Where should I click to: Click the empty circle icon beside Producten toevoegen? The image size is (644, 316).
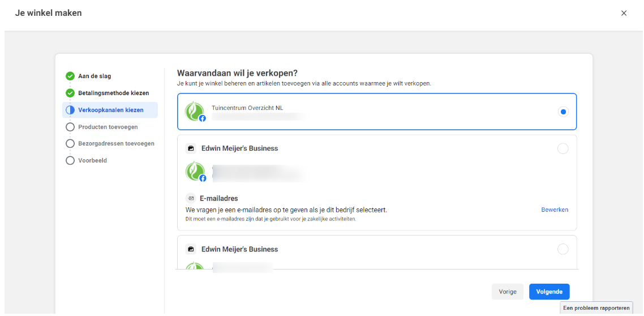pos(70,127)
